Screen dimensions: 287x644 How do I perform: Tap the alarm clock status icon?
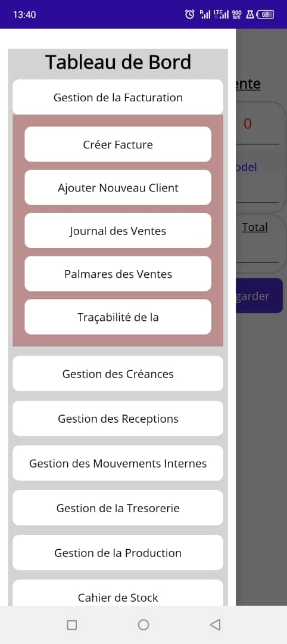coord(189,14)
